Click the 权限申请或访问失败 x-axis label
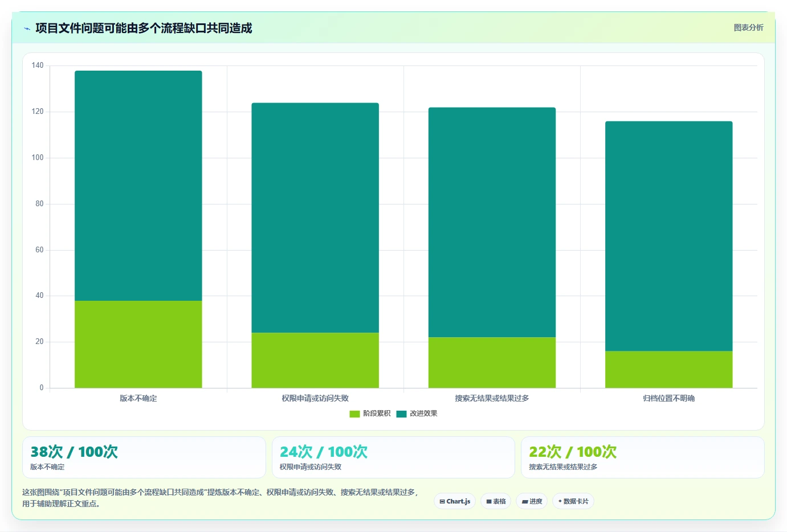This screenshot has height=532, width=787. point(315,398)
